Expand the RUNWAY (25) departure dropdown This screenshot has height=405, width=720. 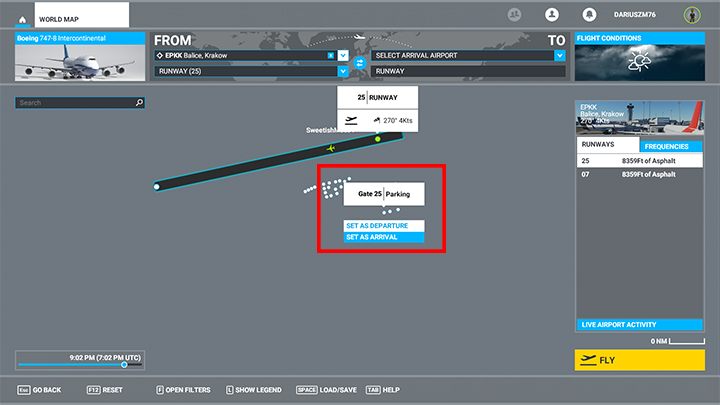(343, 71)
